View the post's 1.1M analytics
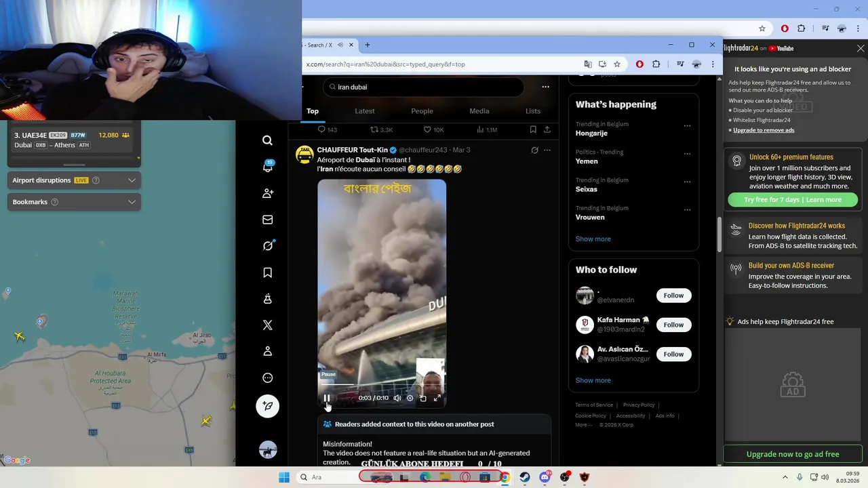Image resolution: width=868 pixels, height=488 pixels. [x=487, y=129]
